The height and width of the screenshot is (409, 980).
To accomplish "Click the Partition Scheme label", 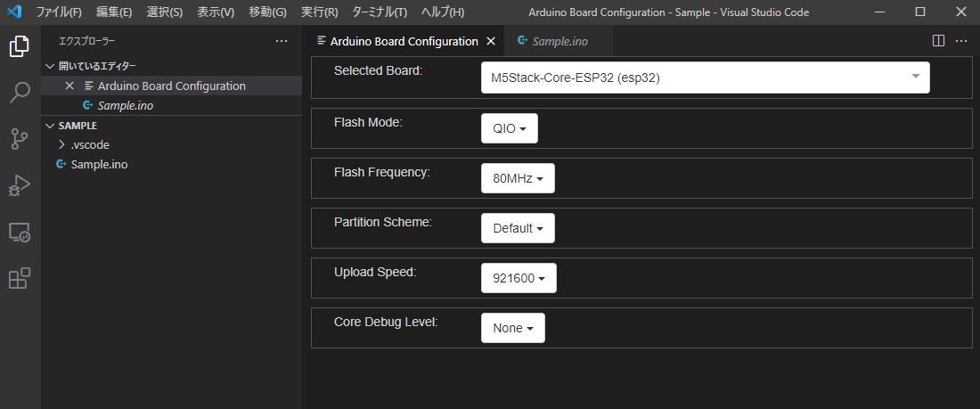I will pos(383,222).
